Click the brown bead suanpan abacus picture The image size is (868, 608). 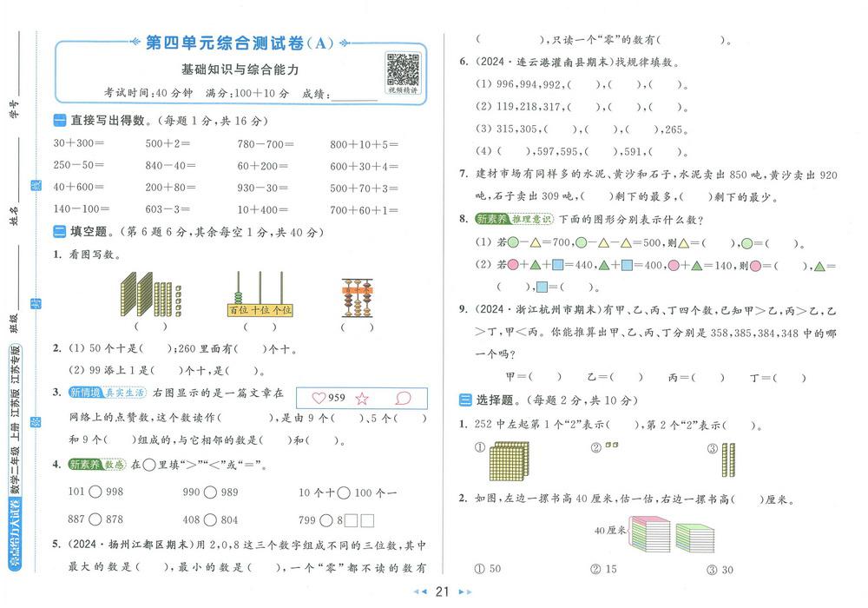(358, 299)
